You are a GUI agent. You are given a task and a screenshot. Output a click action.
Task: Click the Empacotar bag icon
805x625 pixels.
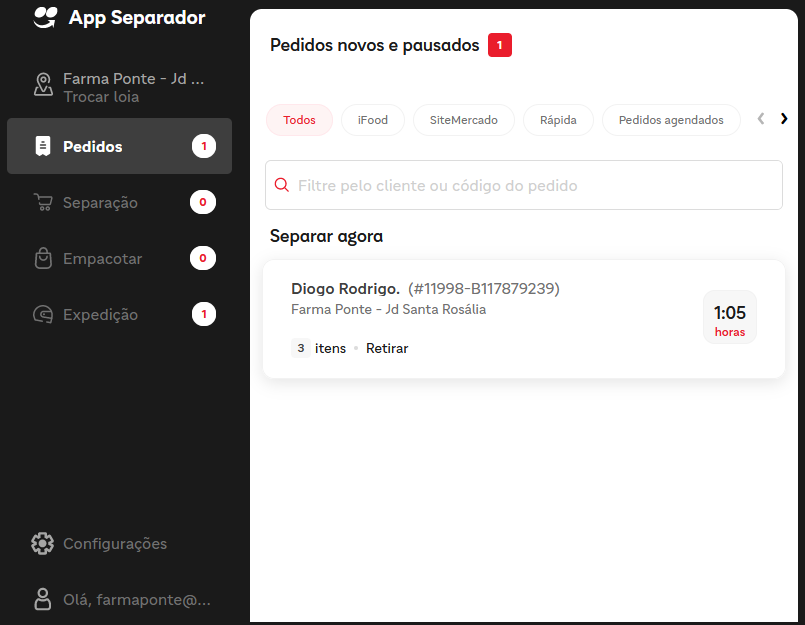click(42, 259)
